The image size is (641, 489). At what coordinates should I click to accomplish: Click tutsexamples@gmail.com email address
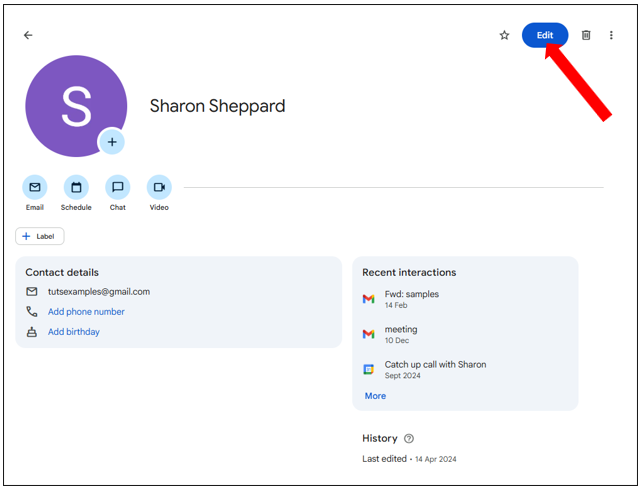coord(99,292)
